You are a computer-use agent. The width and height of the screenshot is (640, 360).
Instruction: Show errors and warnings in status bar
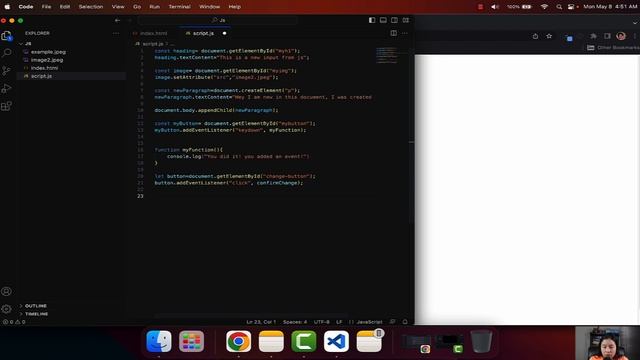click(x=14, y=322)
